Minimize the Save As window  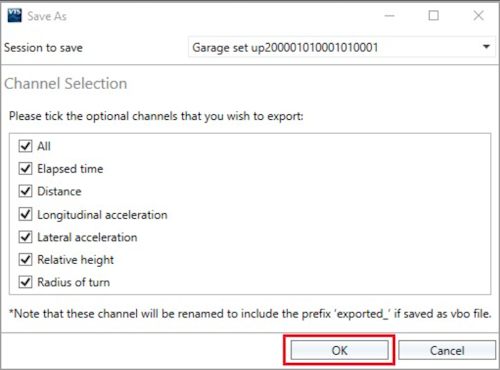pos(389,16)
